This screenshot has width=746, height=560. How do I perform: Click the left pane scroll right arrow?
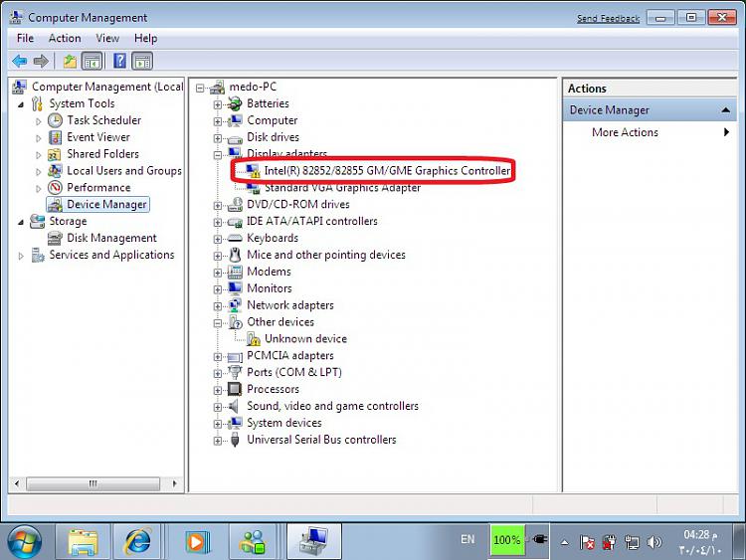click(x=175, y=483)
